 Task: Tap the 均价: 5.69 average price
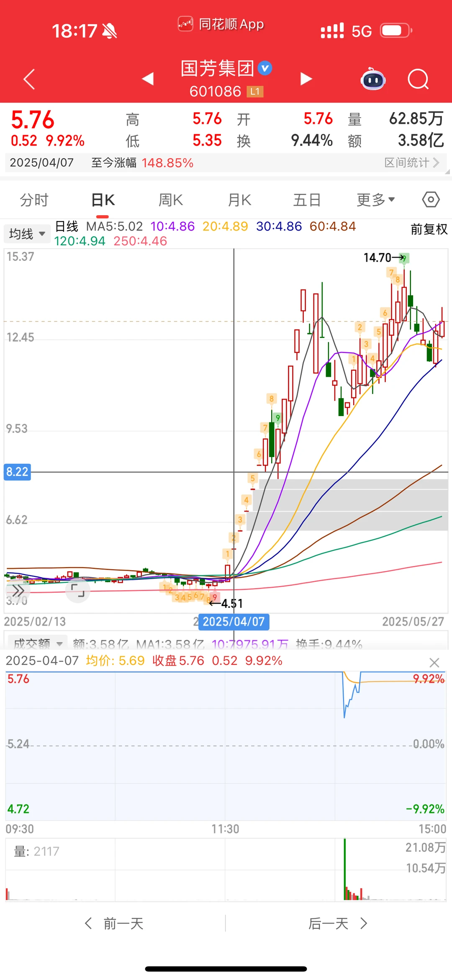(x=115, y=661)
